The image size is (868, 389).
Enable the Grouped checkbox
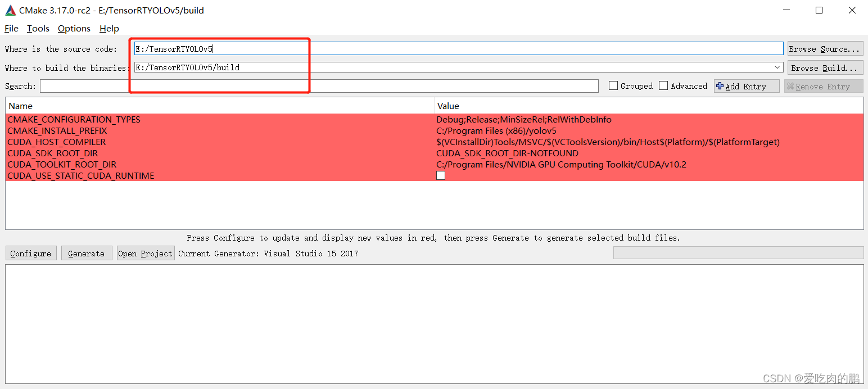point(613,85)
